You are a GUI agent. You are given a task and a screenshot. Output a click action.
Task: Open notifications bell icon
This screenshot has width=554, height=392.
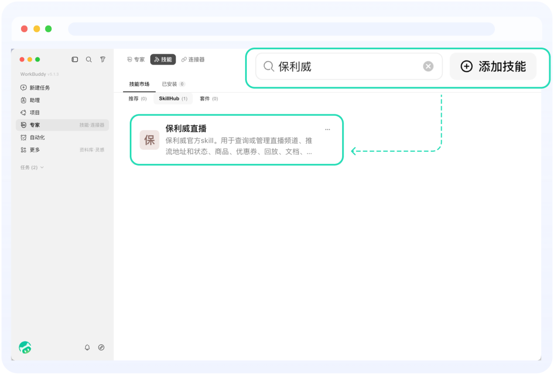point(87,347)
